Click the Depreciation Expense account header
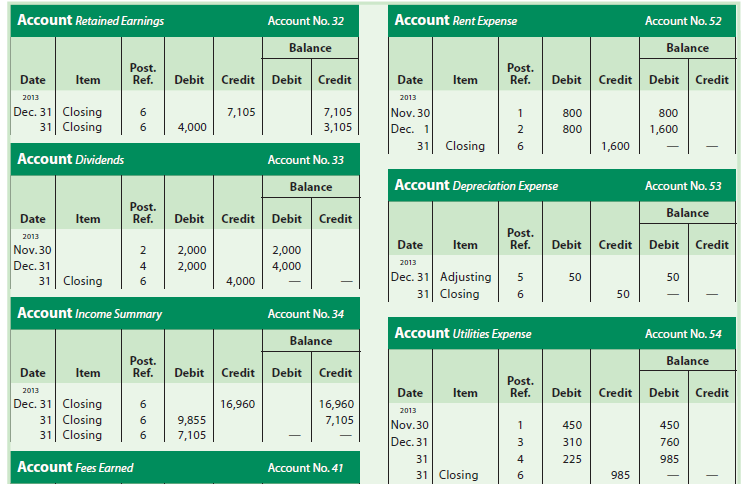The width and height of the screenshot is (742, 484). click(x=476, y=185)
